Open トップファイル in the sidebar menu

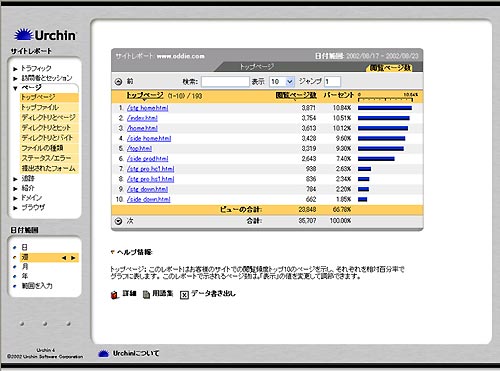point(39,107)
